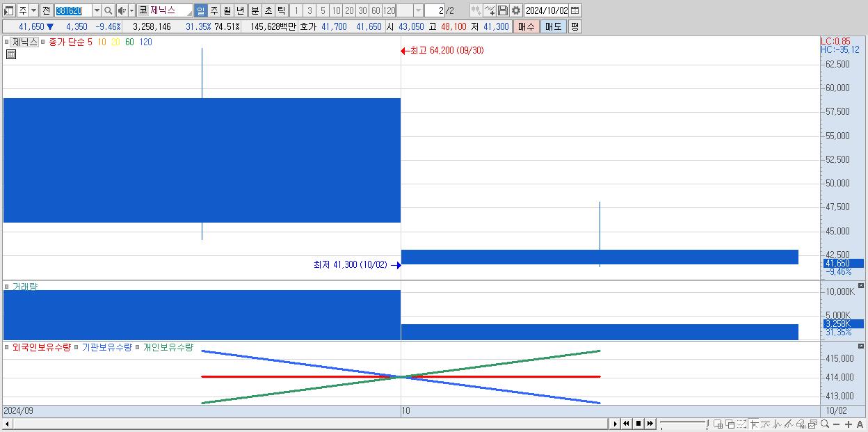Open chart settings gear icon

click(516, 10)
